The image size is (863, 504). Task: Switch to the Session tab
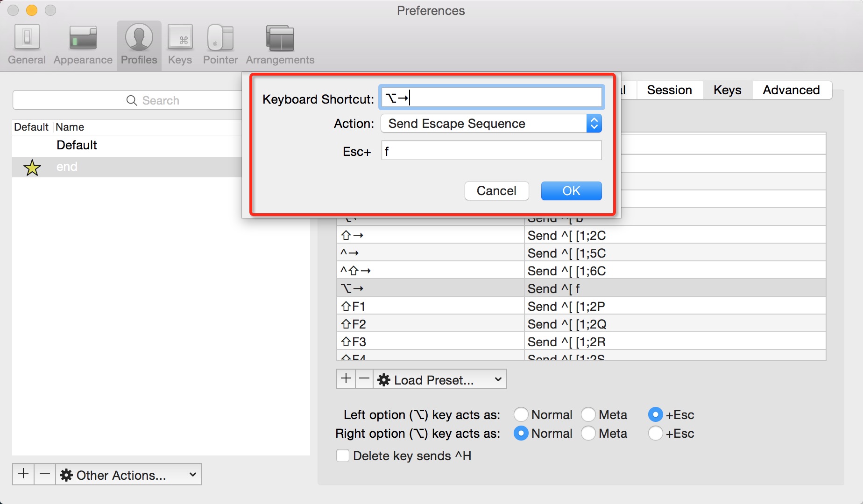coord(669,90)
